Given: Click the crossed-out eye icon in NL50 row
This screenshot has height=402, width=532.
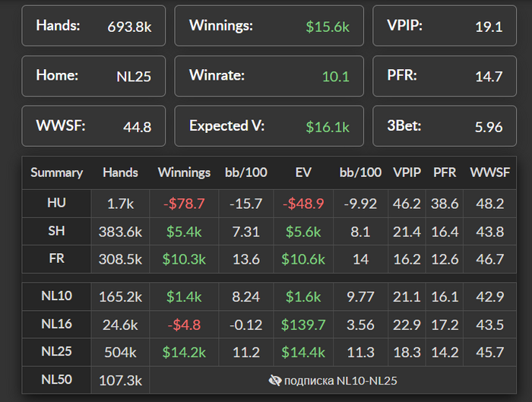Looking at the screenshot, I should 275,380.
